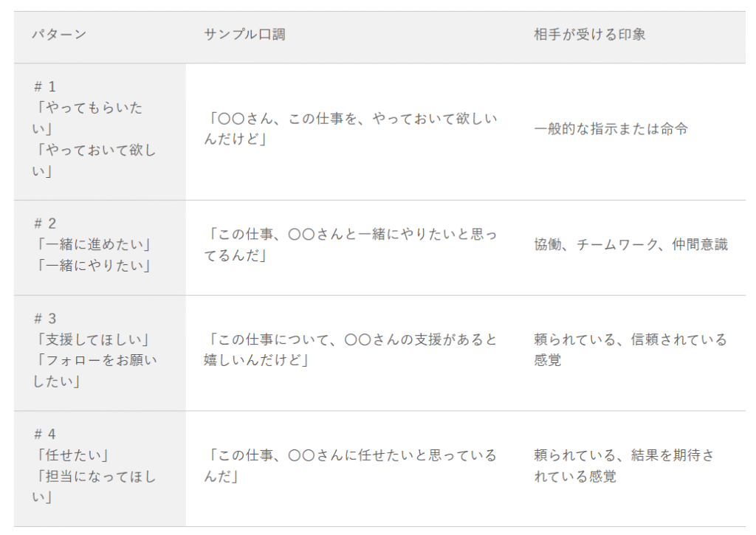Click the text 「やっておいて欲しい」 in row 1
Screen dimensions: 756x535
point(94,161)
